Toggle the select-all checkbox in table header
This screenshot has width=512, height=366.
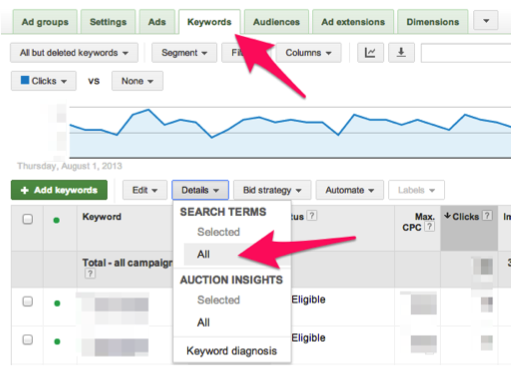tap(28, 219)
